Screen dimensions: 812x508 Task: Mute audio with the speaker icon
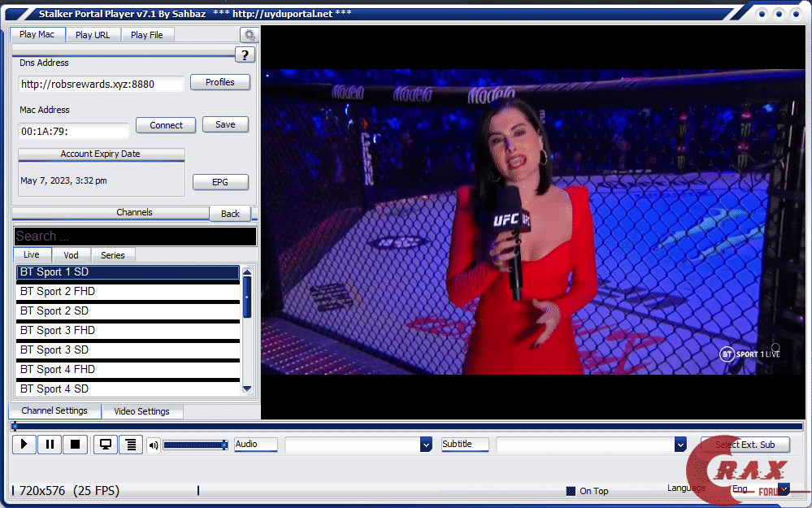click(154, 445)
